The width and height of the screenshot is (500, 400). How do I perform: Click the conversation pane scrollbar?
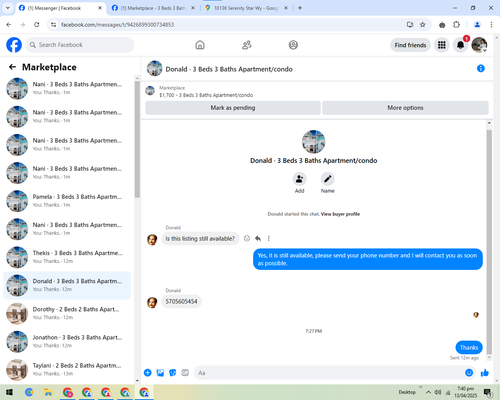tap(489, 242)
